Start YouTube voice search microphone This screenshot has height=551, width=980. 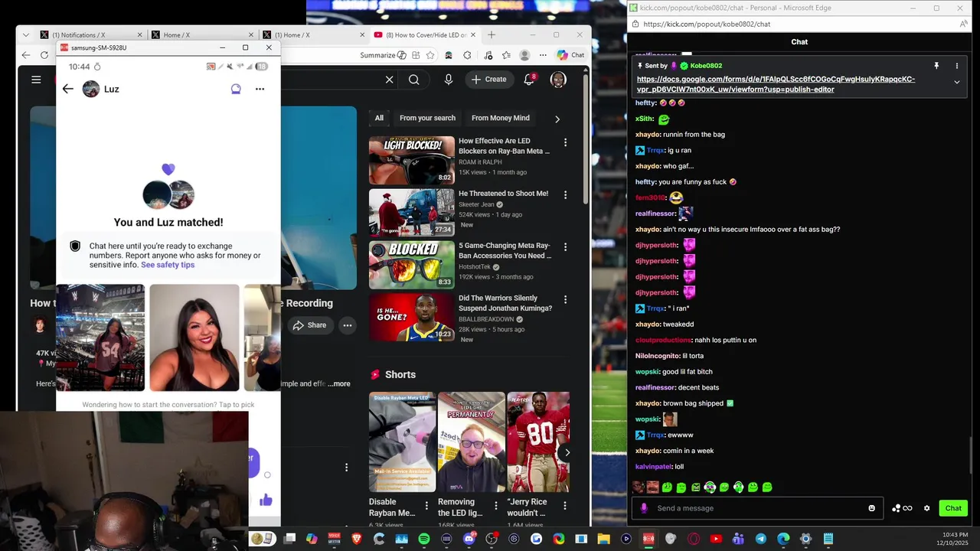tap(449, 80)
